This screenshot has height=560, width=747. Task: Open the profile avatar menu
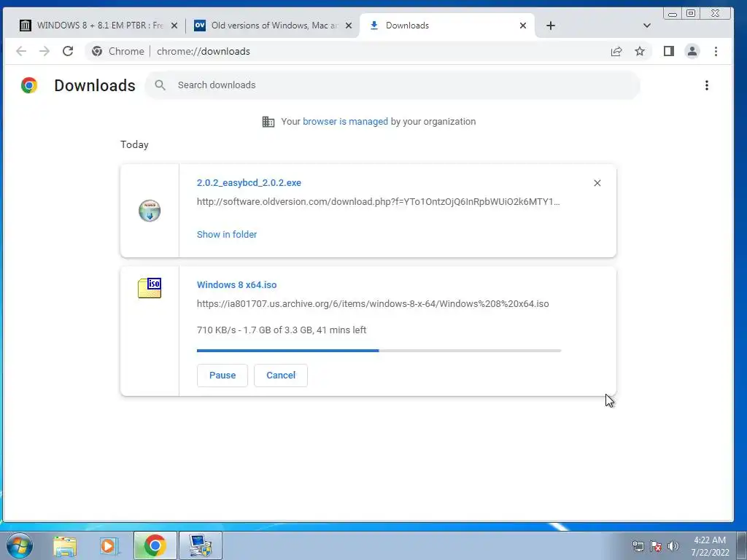(x=692, y=52)
